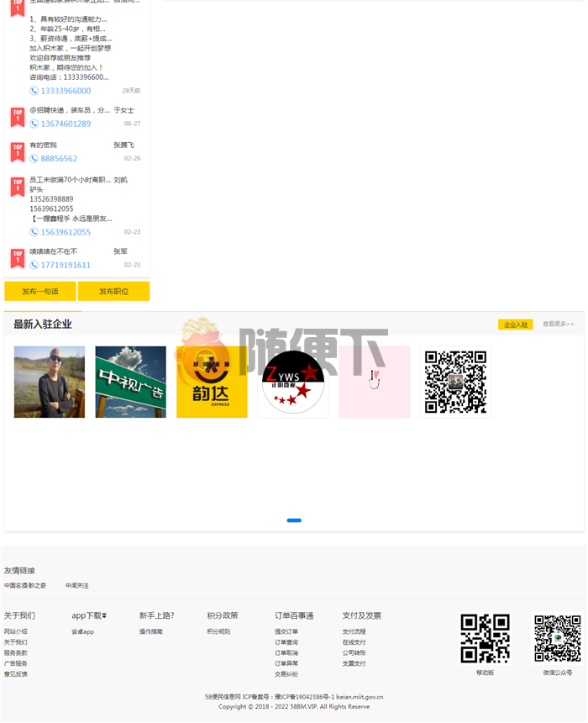This screenshot has width=588, height=723.
Task: Click the 移动版 QR code
Action: [485, 639]
